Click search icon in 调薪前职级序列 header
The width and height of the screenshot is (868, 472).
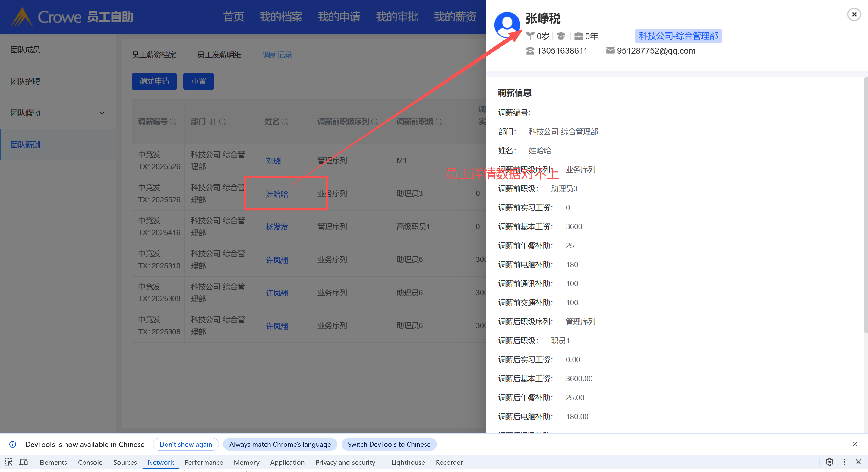click(374, 122)
